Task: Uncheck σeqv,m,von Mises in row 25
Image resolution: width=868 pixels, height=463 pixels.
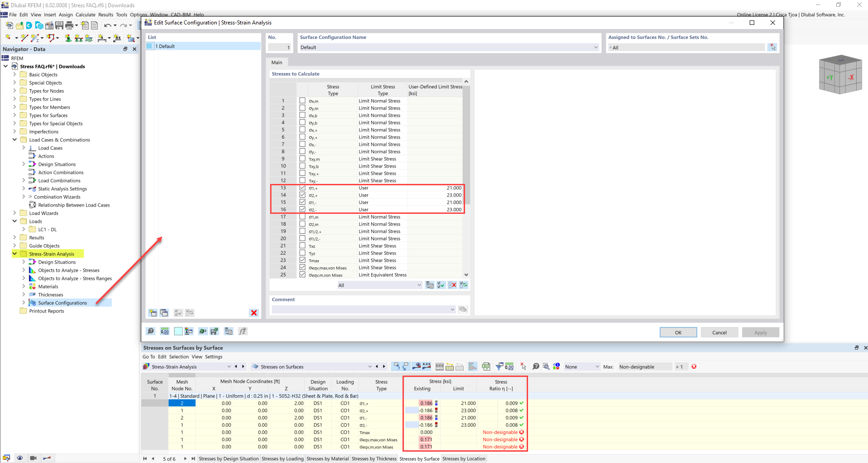Action: click(x=302, y=275)
